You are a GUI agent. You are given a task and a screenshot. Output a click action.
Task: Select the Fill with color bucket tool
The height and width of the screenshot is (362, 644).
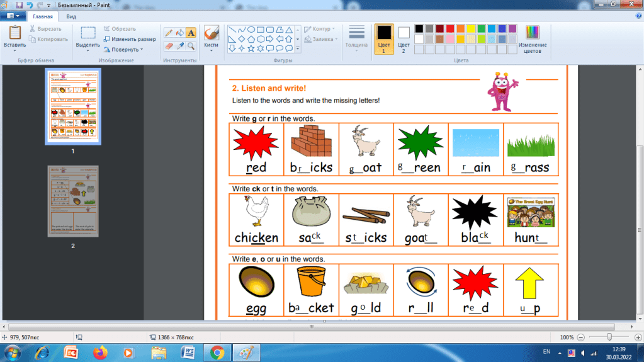179,33
